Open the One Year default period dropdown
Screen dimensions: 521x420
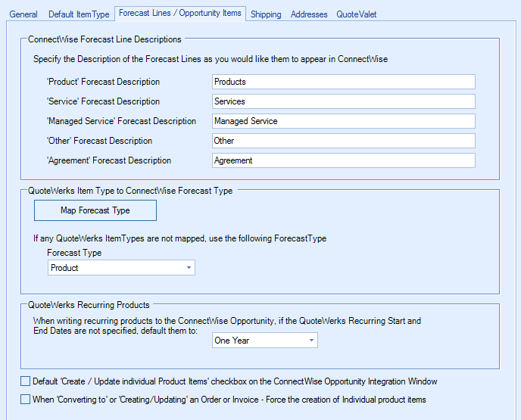(311, 341)
